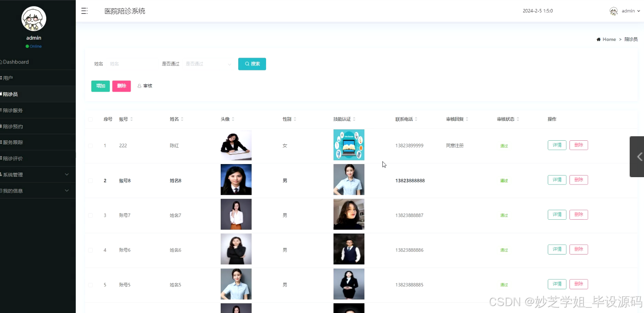Click 删除 for row 姓名7
The height and width of the screenshot is (313, 644).
point(578,215)
